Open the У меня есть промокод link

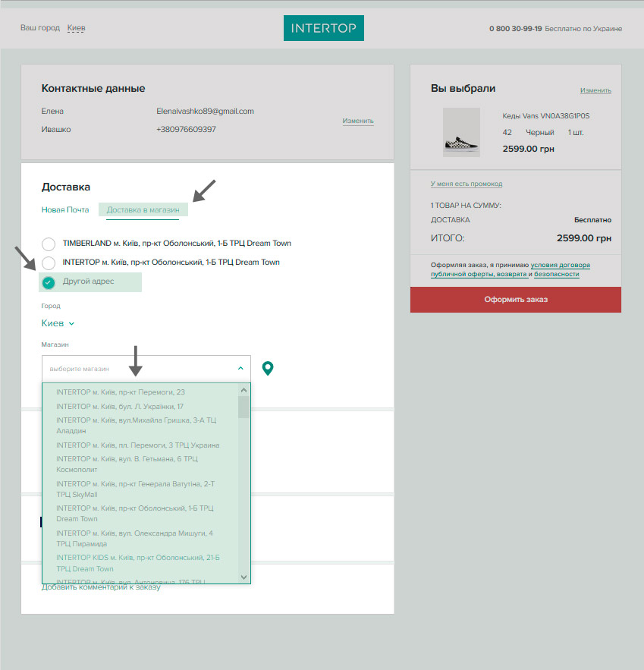pos(466,184)
